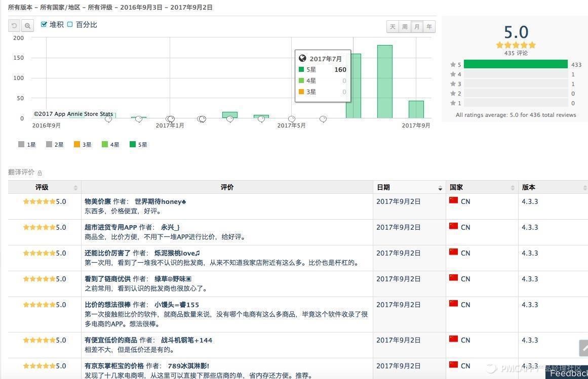This screenshot has height=379, width=588.
Task: Toggle the 堆积 stacked checkbox
Action: pyautogui.click(x=44, y=24)
